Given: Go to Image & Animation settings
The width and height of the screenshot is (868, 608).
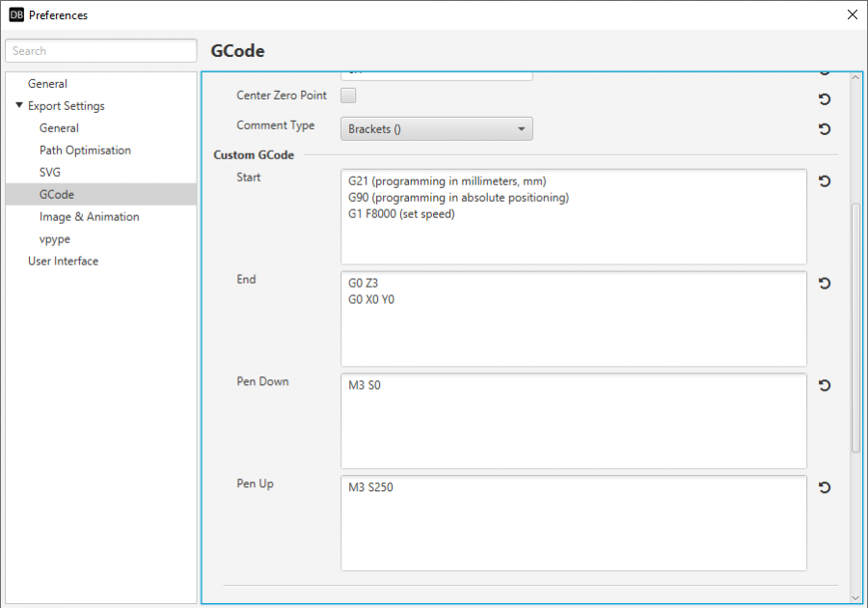Looking at the screenshot, I should click(89, 217).
